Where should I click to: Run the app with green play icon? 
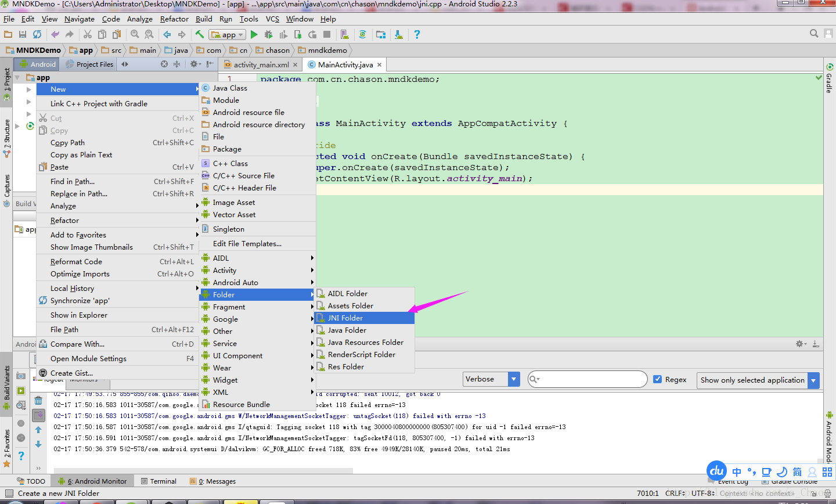point(254,34)
